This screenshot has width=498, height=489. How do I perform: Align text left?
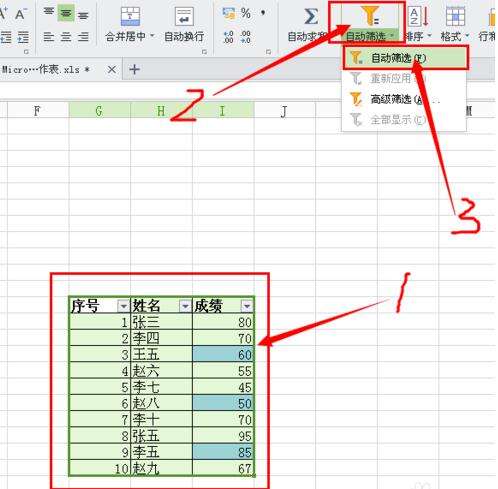49,37
